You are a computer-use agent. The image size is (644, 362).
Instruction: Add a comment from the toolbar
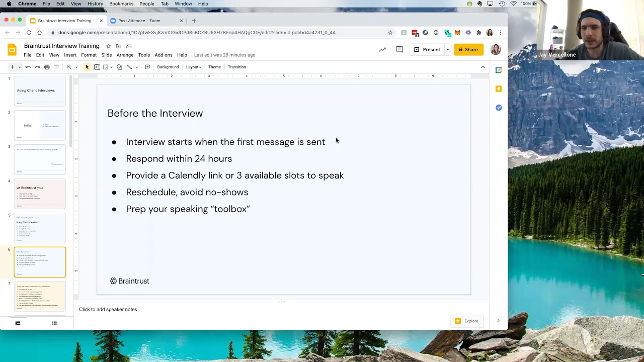147,67
